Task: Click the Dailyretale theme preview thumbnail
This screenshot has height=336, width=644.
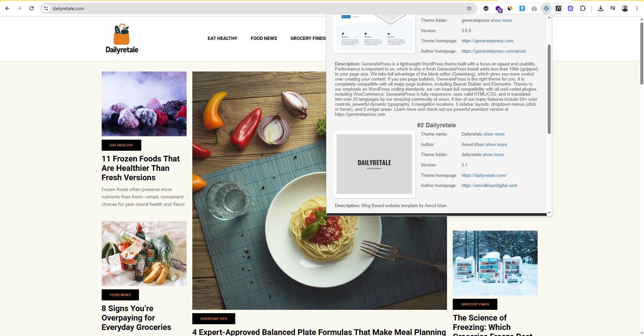Action: click(374, 164)
